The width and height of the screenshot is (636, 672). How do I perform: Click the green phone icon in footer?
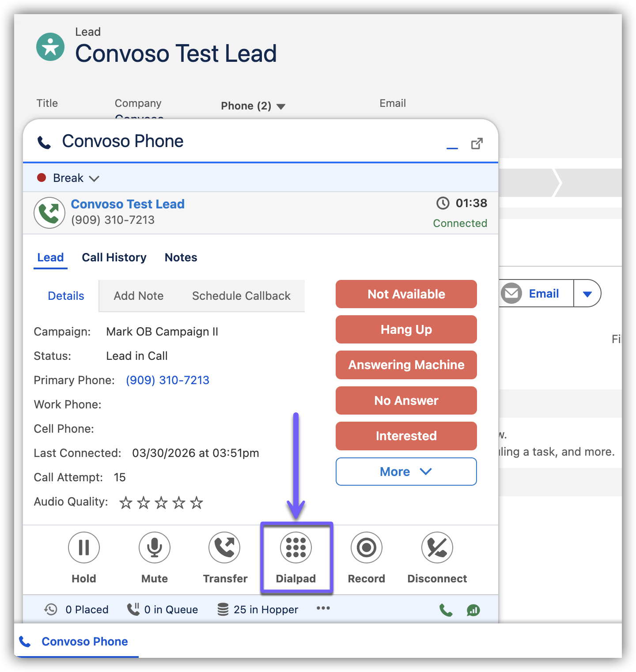coord(446,610)
